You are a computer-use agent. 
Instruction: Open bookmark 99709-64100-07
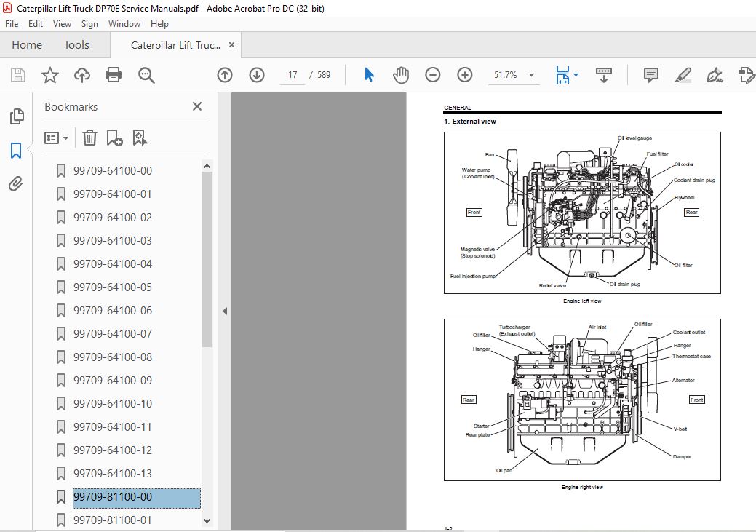tap(113, 334)
